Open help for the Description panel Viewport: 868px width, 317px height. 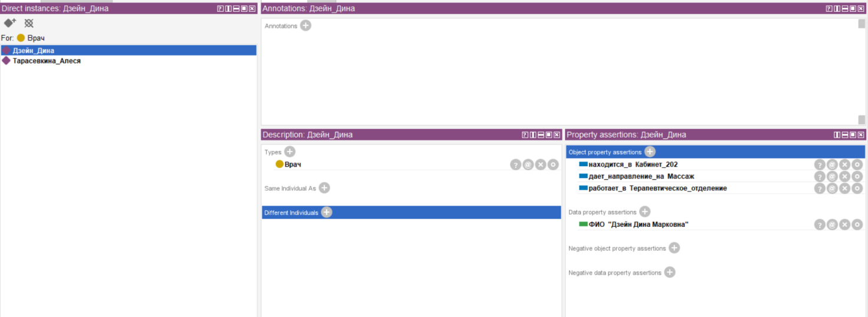[x=525, y=135]
